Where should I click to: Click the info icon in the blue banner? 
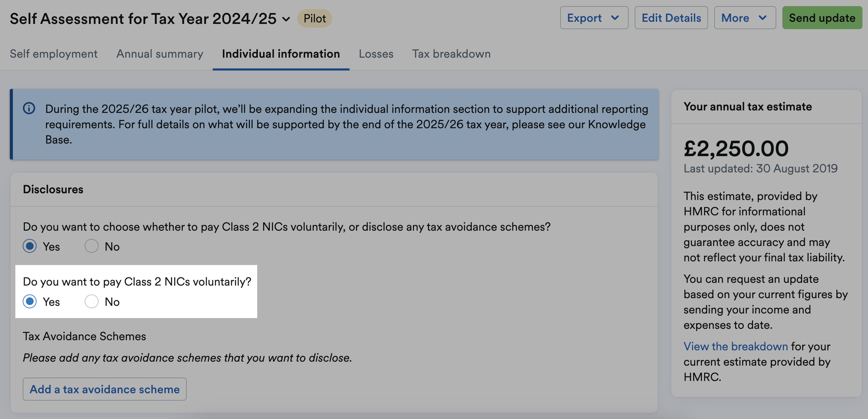[29, 109]
